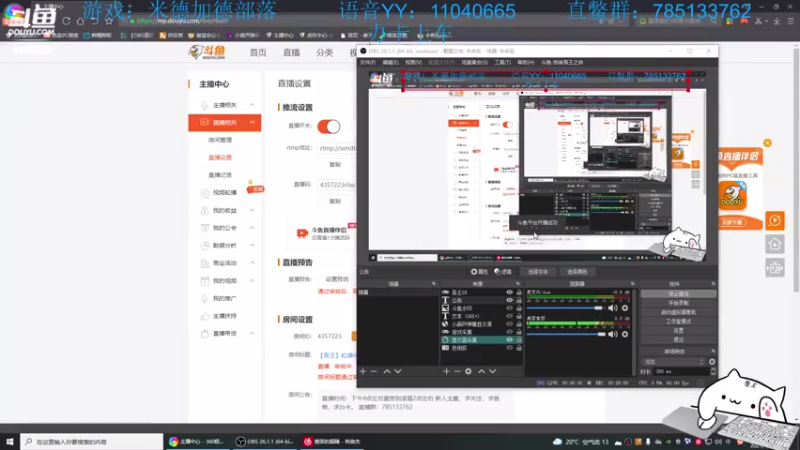Close the 直播伴侣 ad with its orange X
This screenshot has height=450, width=800.
point(767,143)
